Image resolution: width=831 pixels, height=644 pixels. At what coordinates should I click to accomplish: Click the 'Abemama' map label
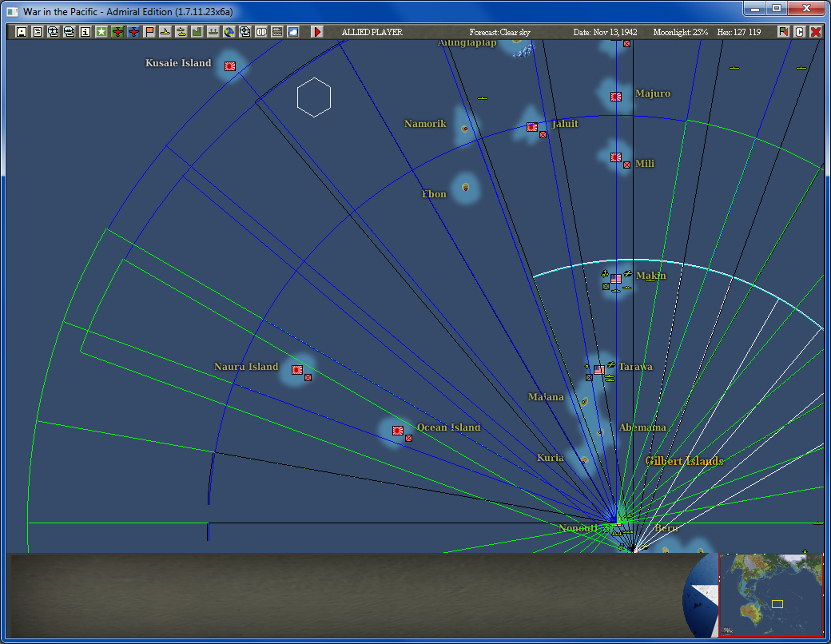pos(642,427)
